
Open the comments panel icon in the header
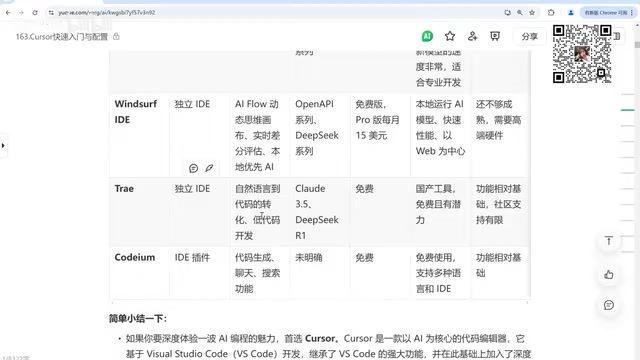pos(495,36)
